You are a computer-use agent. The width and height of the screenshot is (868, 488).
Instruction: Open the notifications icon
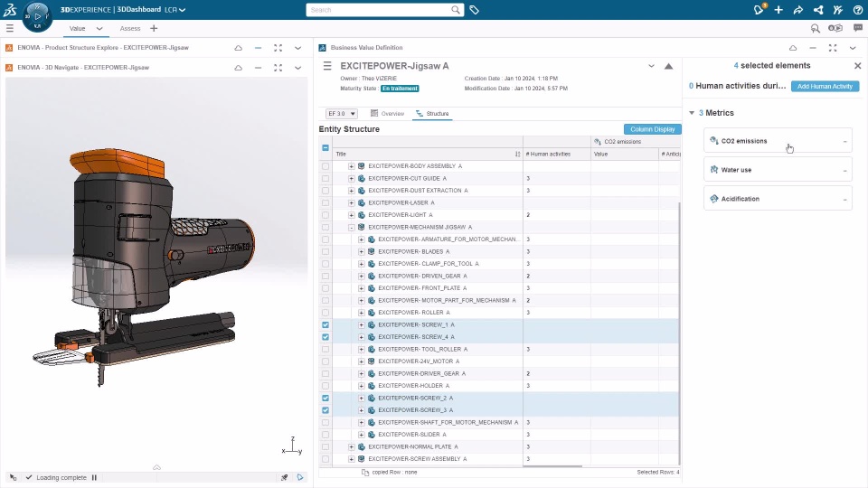click(x=759, y=9)
